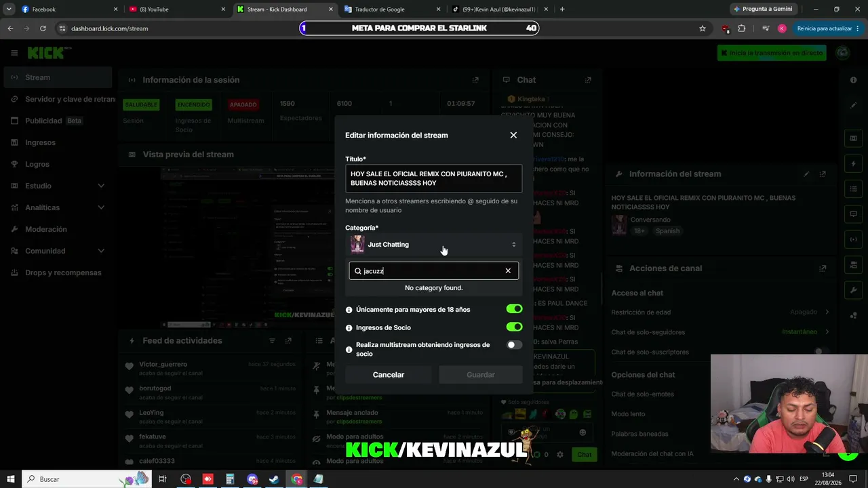The width and height of the screenshot is (868, 488).
Task: Filter the Feed de actividades list
Action: [272, 340]
